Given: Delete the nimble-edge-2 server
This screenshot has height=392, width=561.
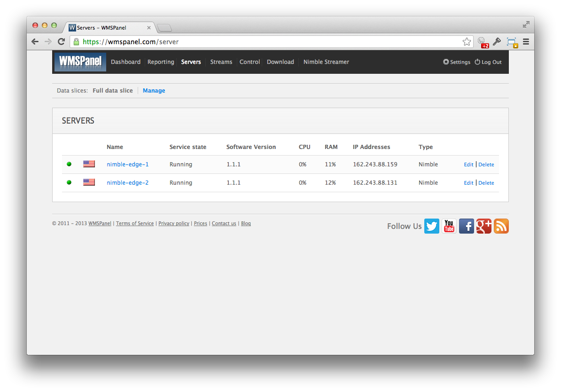Looking at the screenshot, I should (486, 182).
